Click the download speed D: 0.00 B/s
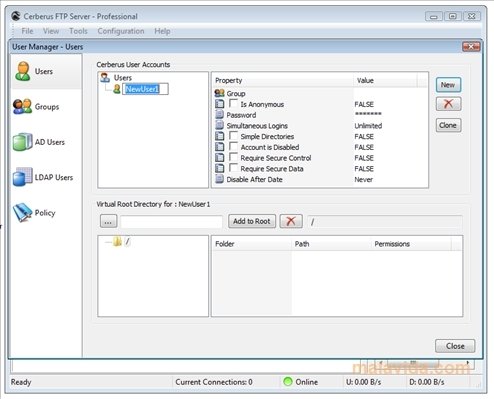Viewport: 494px width, 399px height. (427, 382)
